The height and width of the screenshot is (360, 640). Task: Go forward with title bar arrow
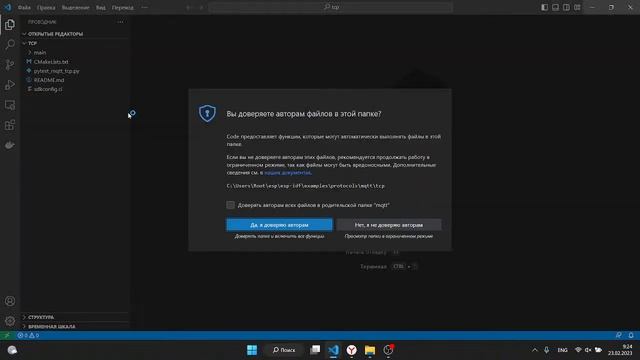[201, 7]
